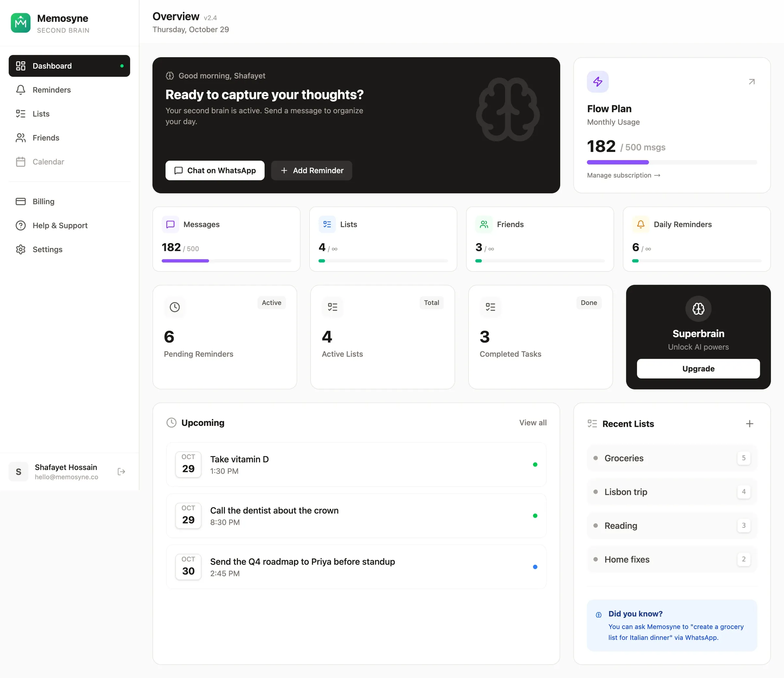Click the Did you know tip card
This screenshot has height=678, width=784.
point(672,625)
